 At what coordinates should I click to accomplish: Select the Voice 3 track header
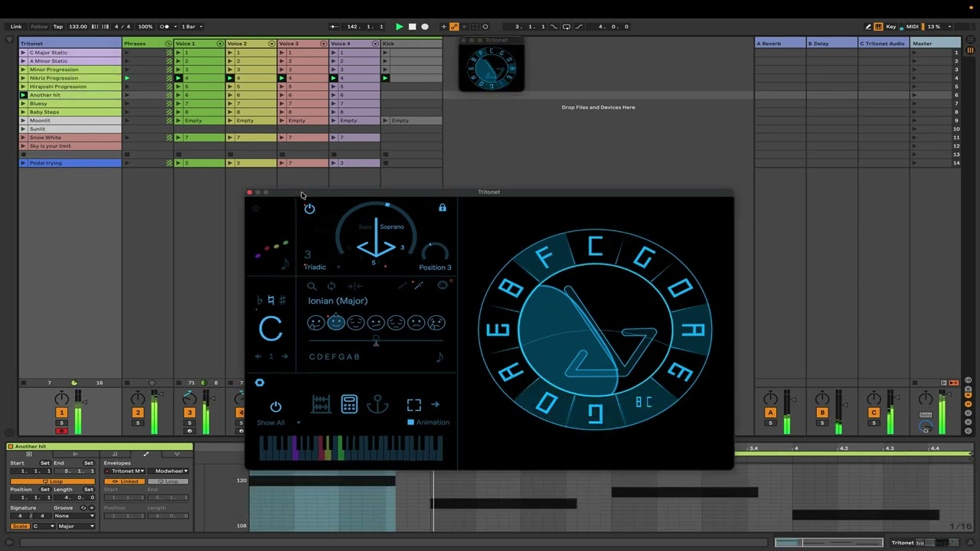[x=303, y=44]
